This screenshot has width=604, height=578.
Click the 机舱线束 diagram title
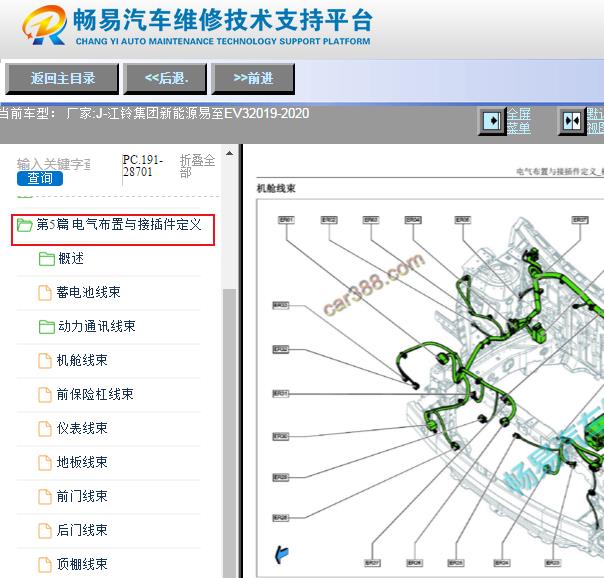click(276, 188)
